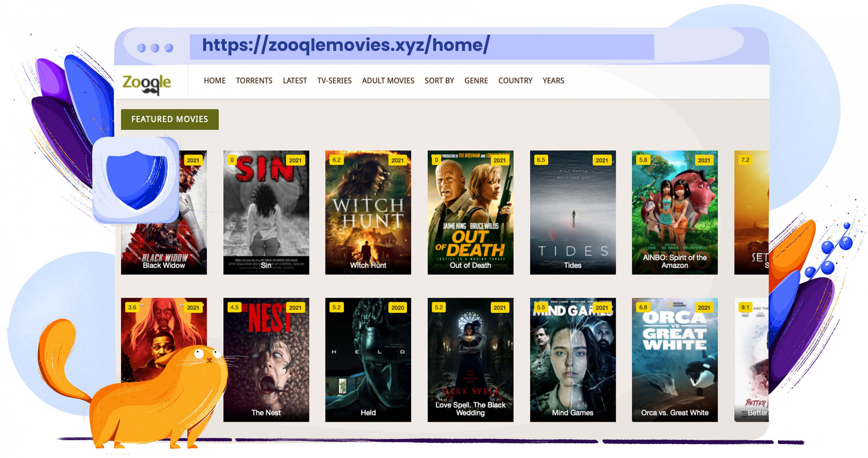868x458 pixels.
Task: Open Love Spell. The Black Wedding poster
Action: click(x=470, y=360)
